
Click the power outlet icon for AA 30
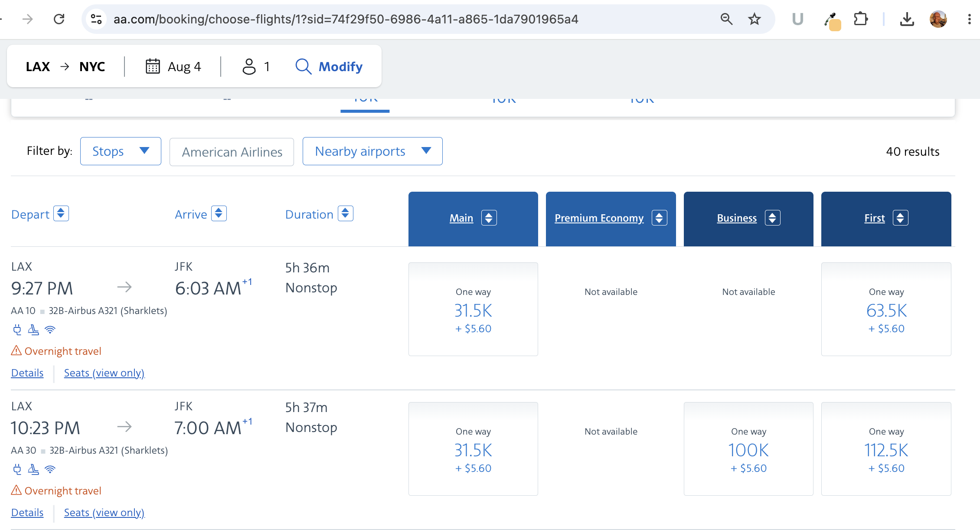(17, 469)
